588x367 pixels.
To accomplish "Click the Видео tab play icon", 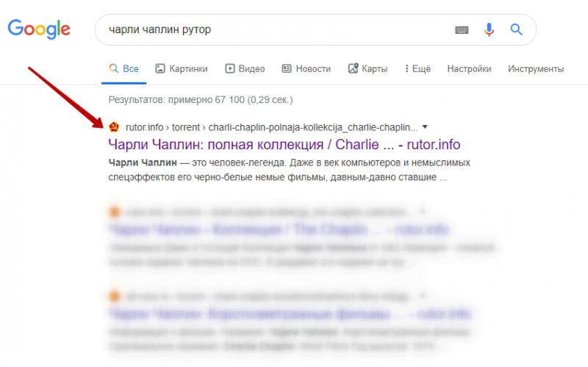I will (x=230, y=68).
